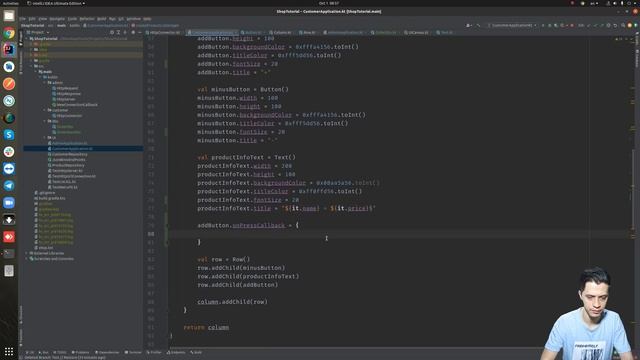
Task: Open the Refactor menu
Action: [x=87, y=19]
